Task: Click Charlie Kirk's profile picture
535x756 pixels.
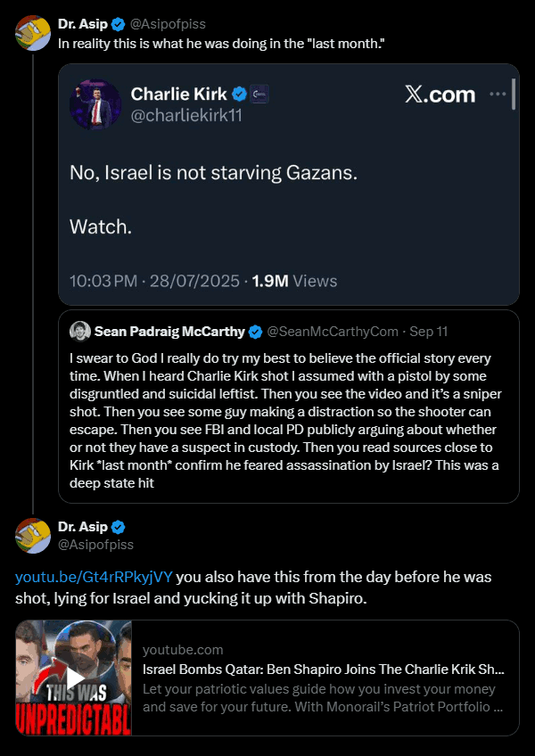Action: (x=95, y=103)
